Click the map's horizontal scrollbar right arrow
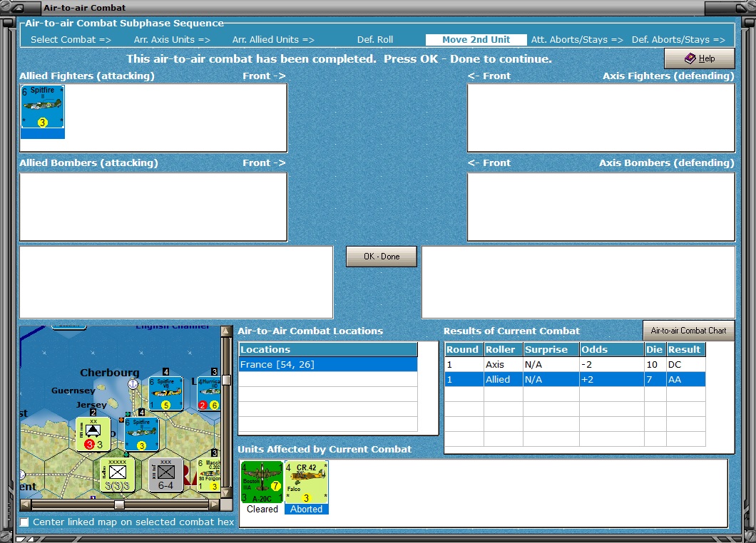756x543 pixels. [214, 505]
